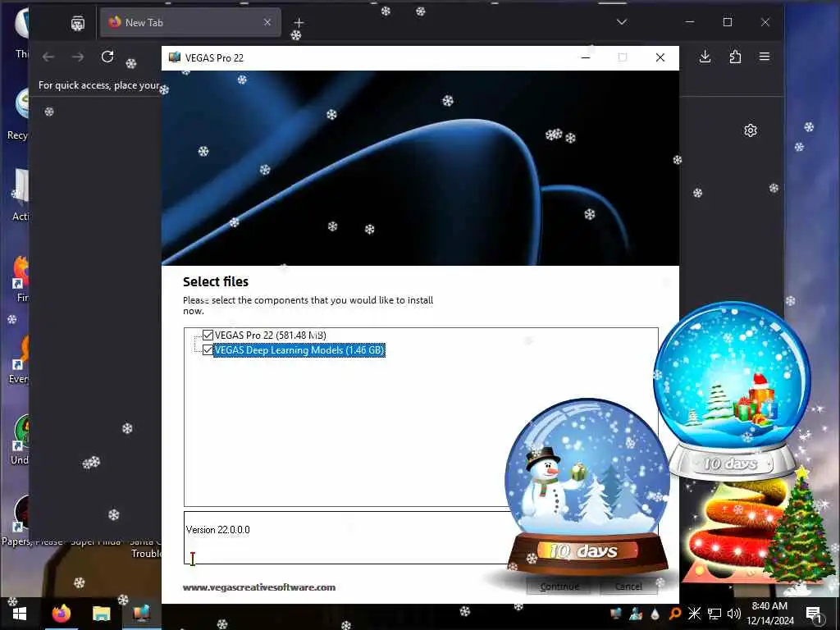Click the gifts snow globe countdown widget
Screen dimensions: 840x630
(732, 391)
